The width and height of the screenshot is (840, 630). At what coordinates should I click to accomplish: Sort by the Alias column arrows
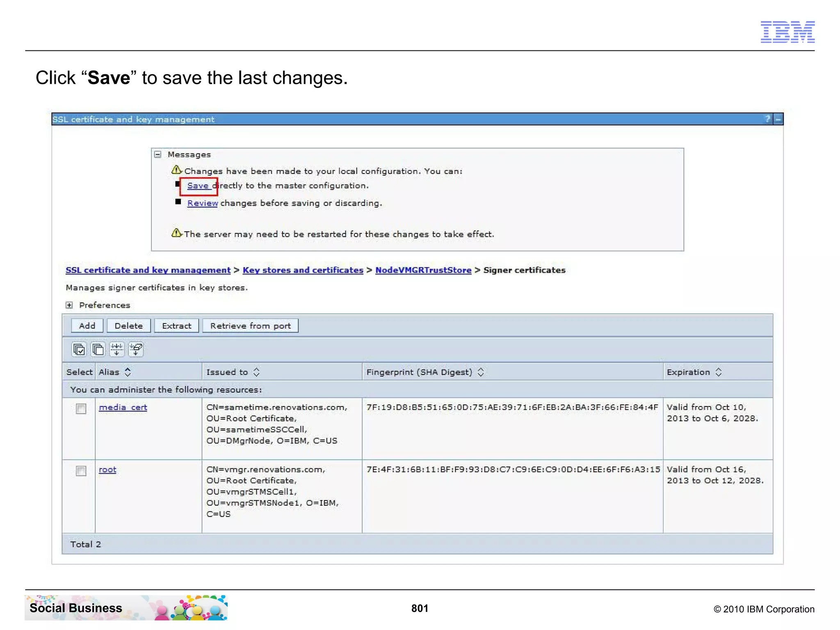click(128, 372)
